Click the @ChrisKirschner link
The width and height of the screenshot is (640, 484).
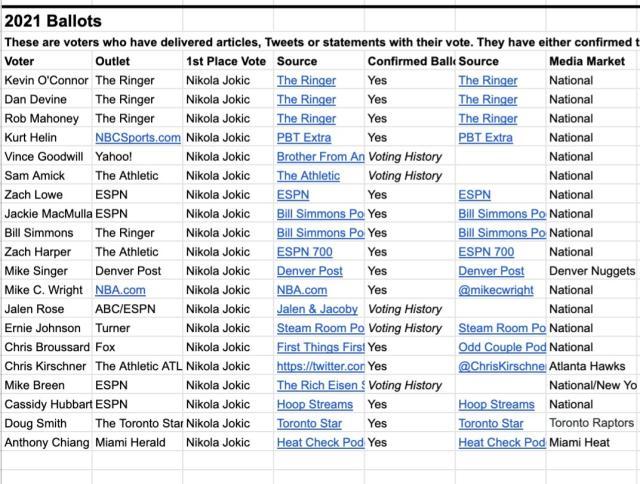(x=501, y=366)
